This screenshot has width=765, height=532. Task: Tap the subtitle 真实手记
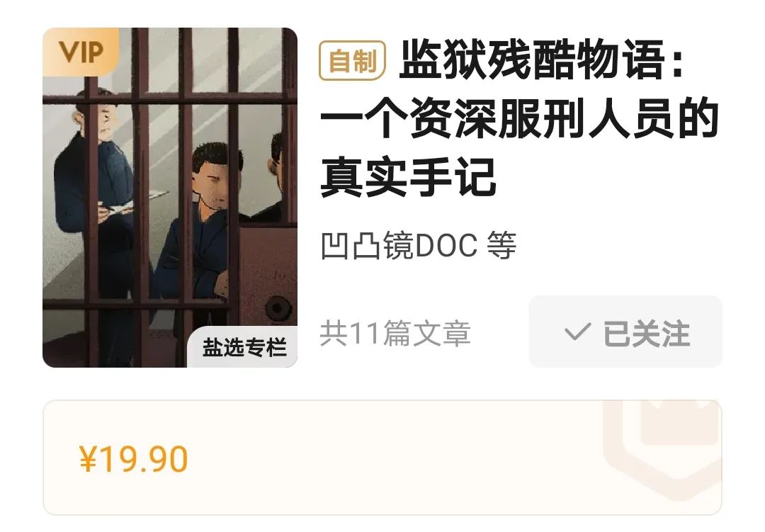[408, 176]
